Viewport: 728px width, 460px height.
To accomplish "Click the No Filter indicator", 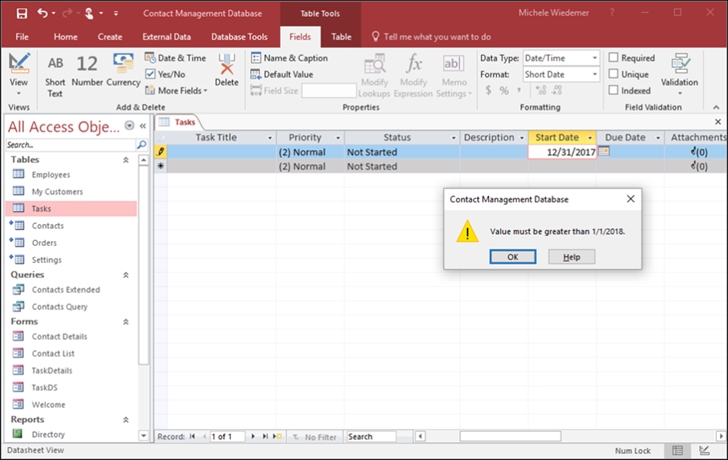I will 315,437.
